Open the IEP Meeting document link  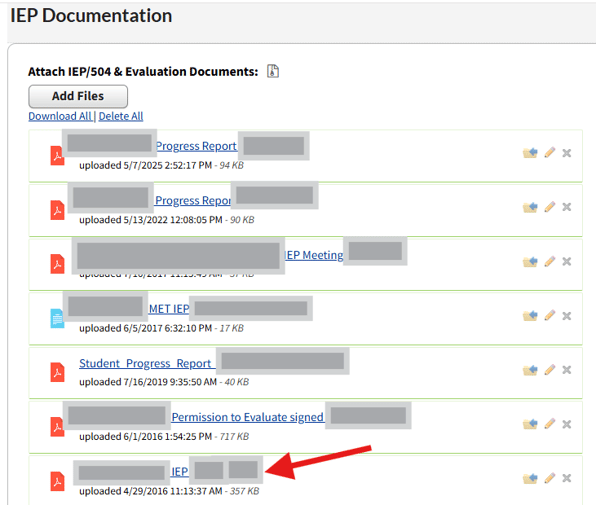pos(314,255)
